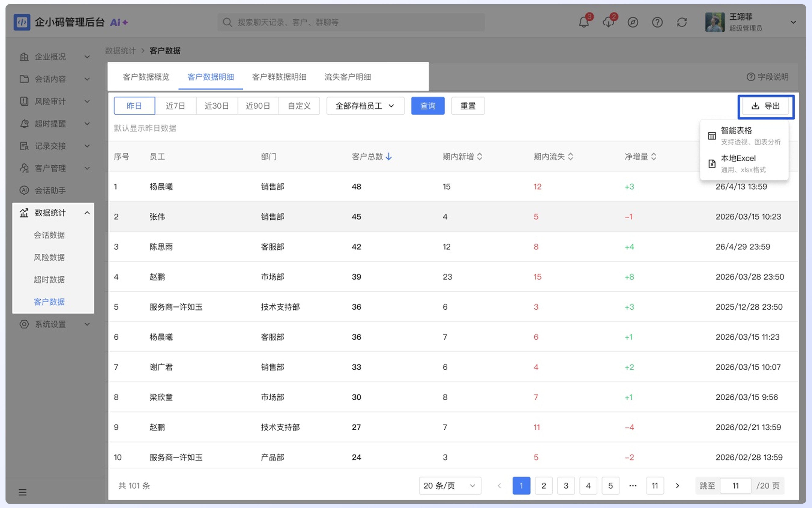The width and height of the screenshot is (812, 508).
Task: Collapse the 数据统计 menu chevron
Action: pyautogui.click(x=87, y=213)
